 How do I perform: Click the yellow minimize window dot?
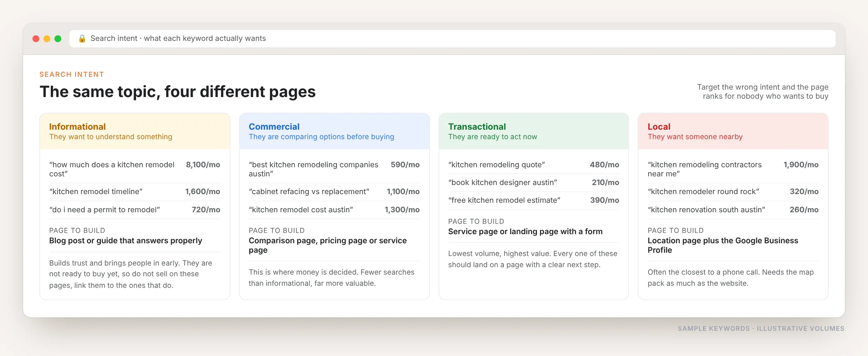click(x=47, y=38)
